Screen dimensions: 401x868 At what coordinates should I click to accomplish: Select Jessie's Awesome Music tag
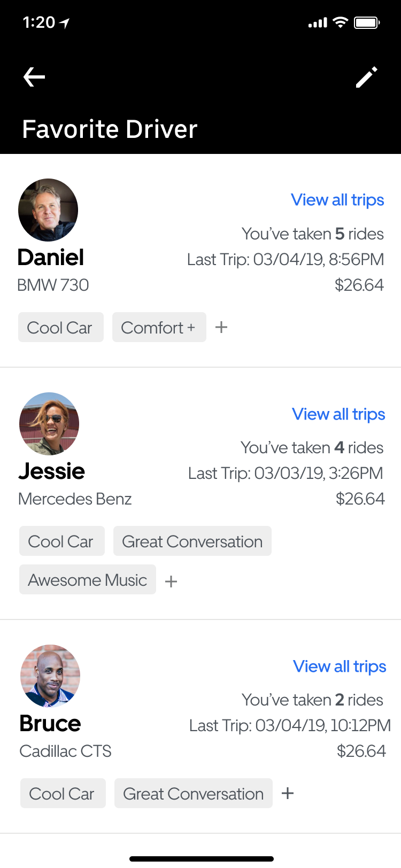click(88, 580)
